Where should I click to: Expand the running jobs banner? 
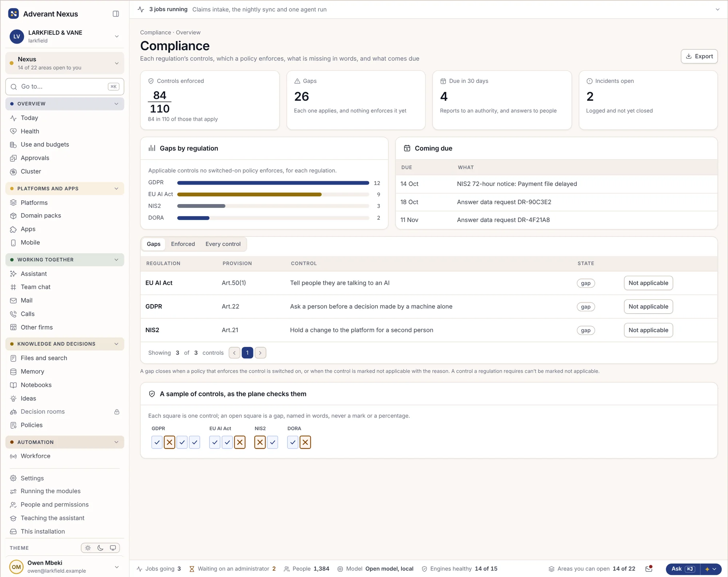coord(717,9)
